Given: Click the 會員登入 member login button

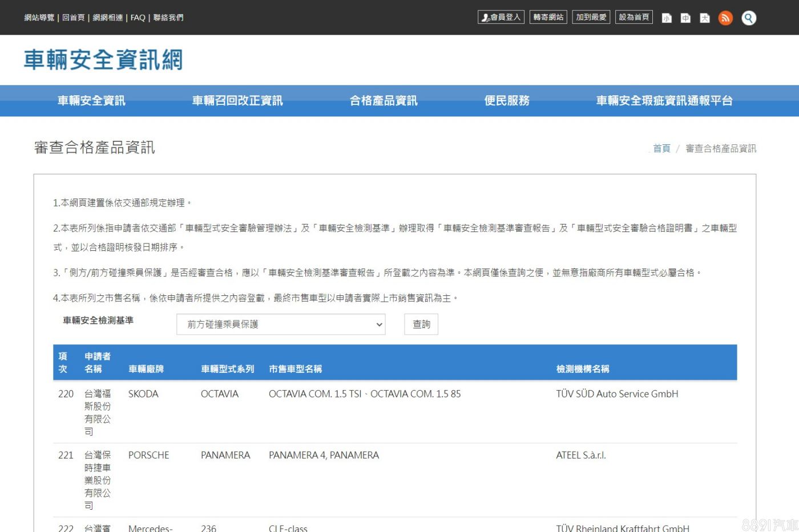Looking at the screenshot, I should pyautogui.click(x=501, y=17).
